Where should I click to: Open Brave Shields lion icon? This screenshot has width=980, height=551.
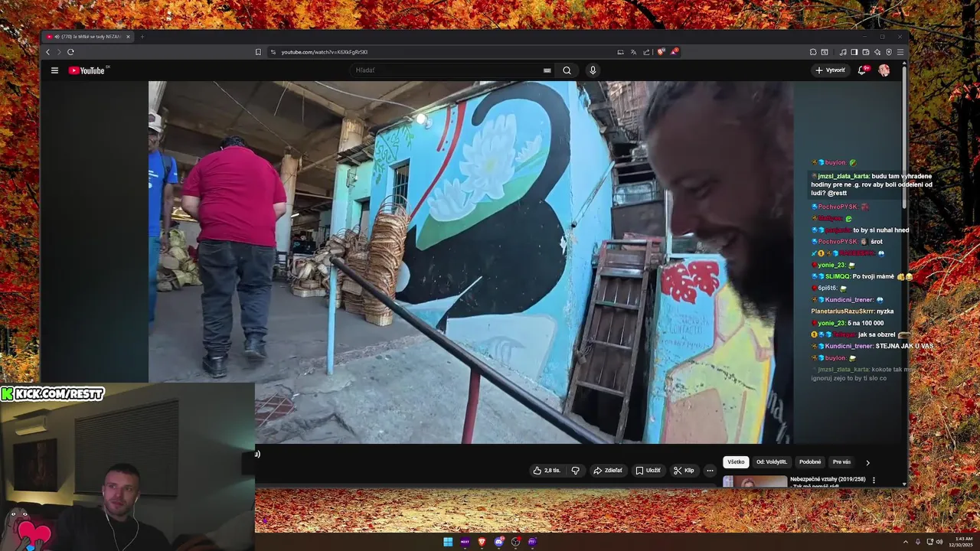pos(661,52)
